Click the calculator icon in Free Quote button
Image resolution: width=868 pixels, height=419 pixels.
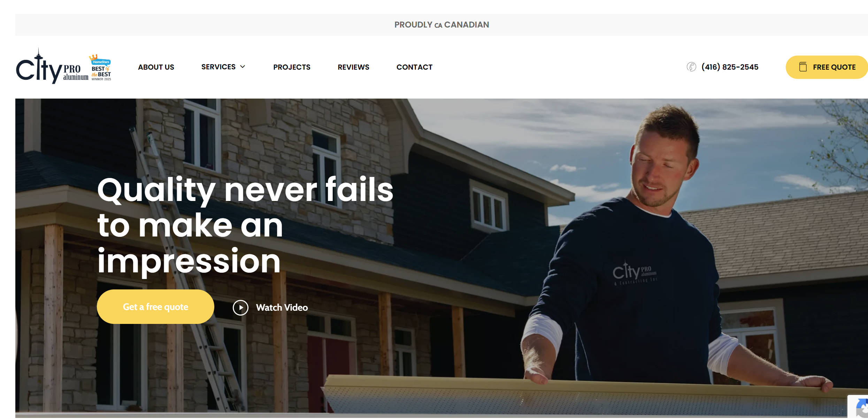pyautogui.click(x=803, y=67)
